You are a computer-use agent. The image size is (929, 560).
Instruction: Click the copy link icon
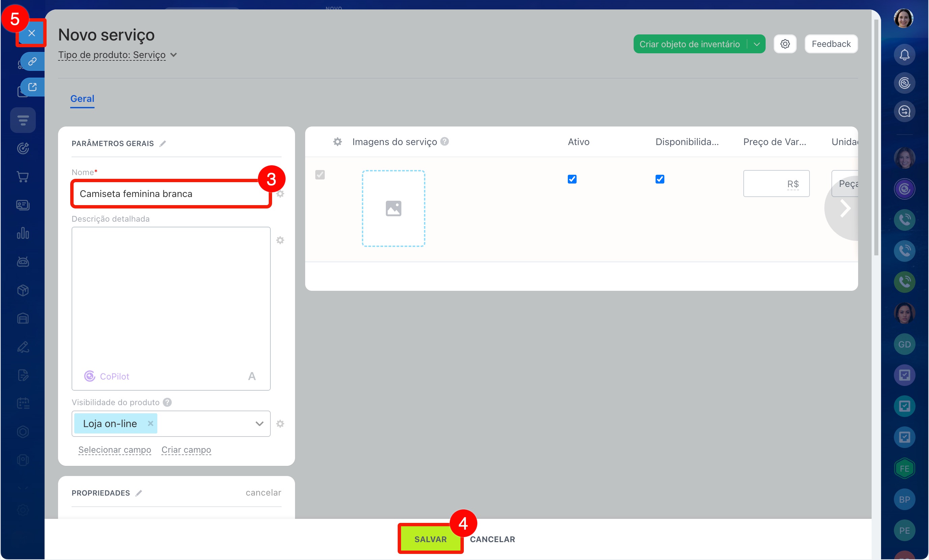click(32, 61)
